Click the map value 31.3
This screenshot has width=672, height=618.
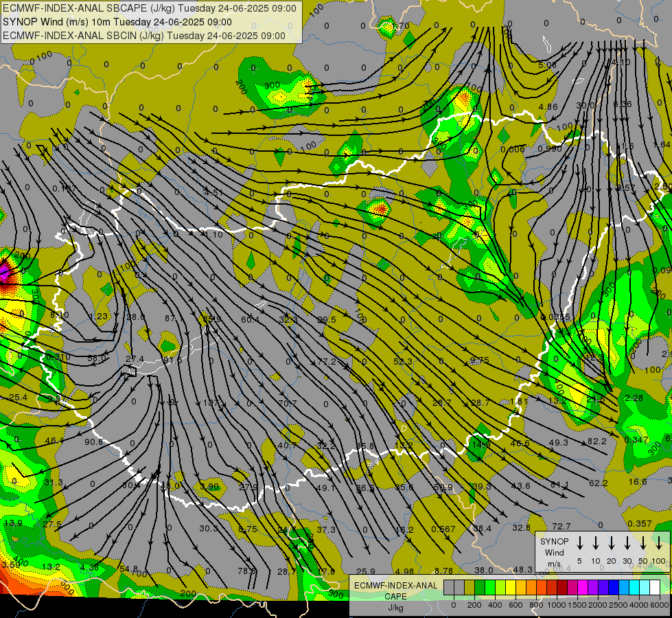point(54,483)
